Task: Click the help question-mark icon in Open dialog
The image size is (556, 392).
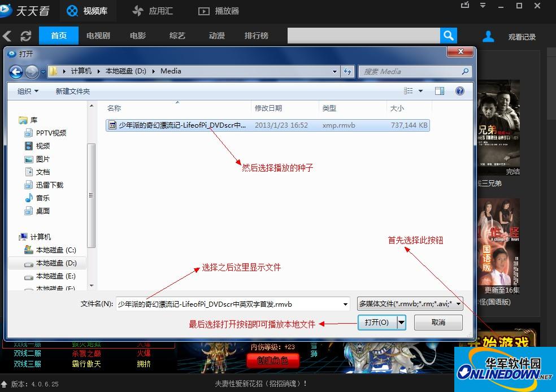Action: (459, 90)
